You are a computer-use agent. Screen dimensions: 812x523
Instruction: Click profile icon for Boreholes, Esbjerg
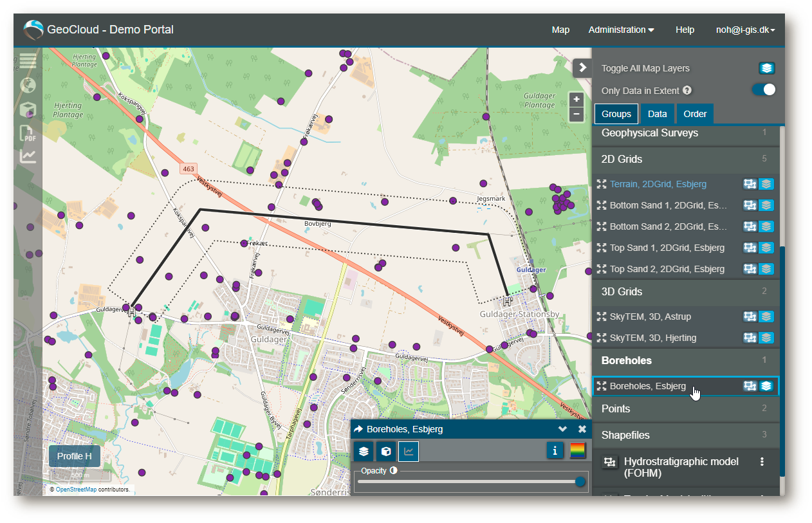point(750,386)
